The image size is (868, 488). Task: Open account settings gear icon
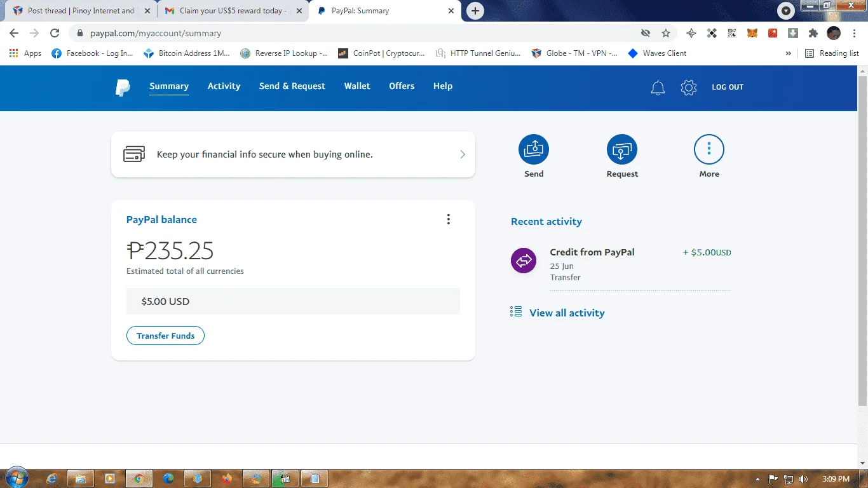(x=689, y=88)
